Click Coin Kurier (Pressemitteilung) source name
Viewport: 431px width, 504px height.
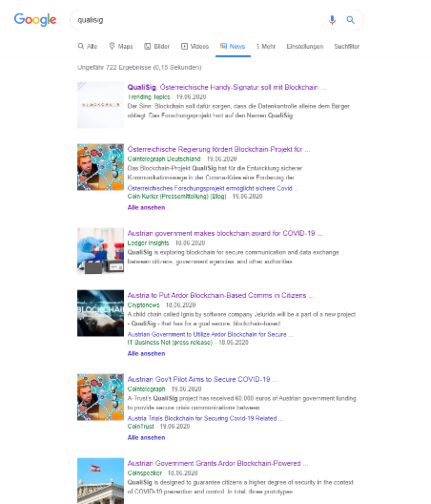click(x=177, y=196)
